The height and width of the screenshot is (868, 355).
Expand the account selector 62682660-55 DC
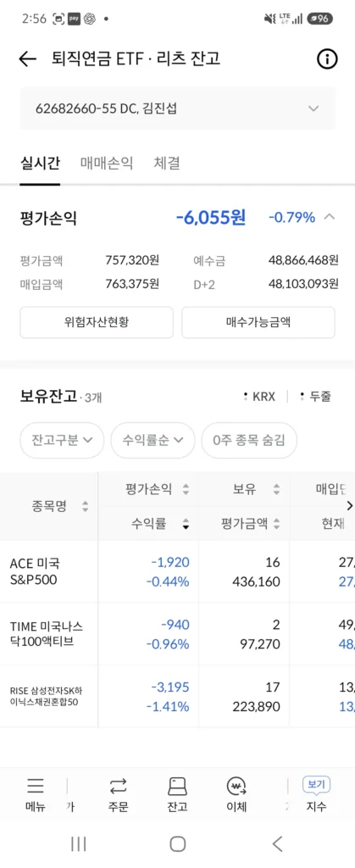(x=178, y=108)
